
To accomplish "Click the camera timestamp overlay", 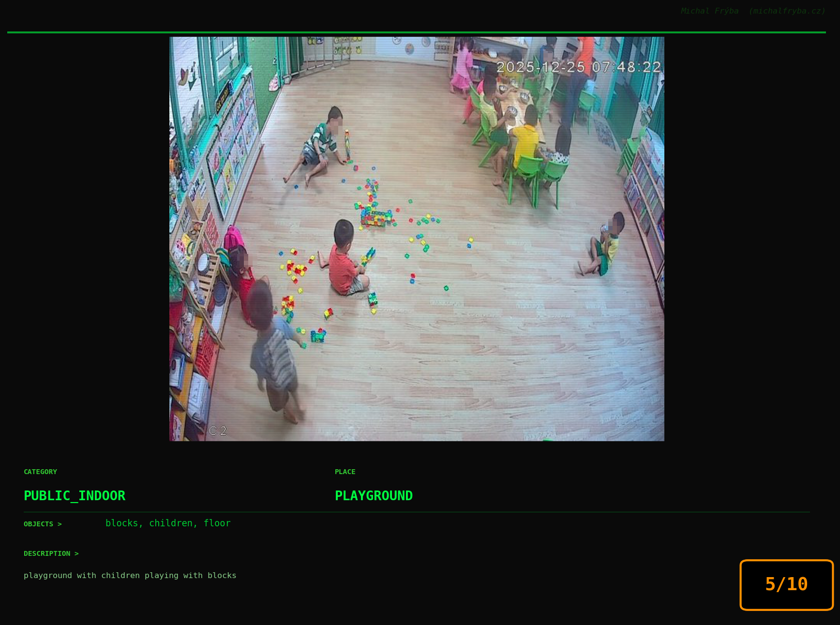I will (578, 67).
